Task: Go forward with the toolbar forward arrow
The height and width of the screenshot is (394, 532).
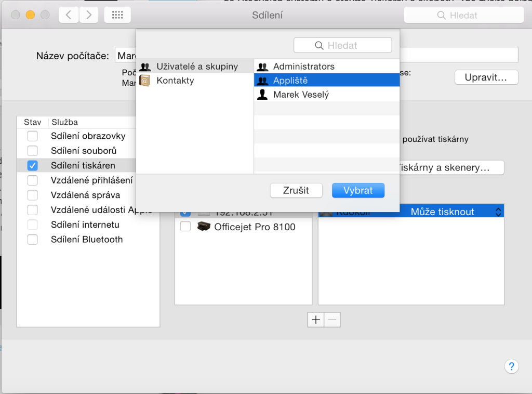Action: coord(89,15)
